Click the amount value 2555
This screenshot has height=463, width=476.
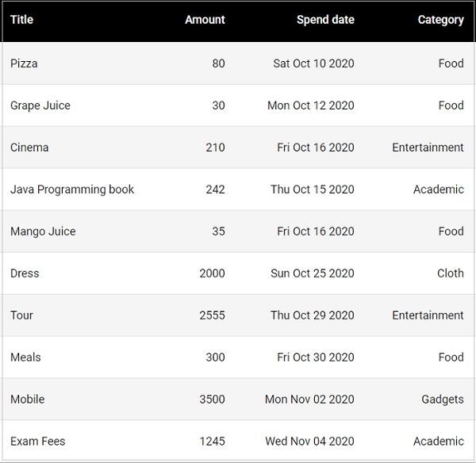tap(212, 316)
